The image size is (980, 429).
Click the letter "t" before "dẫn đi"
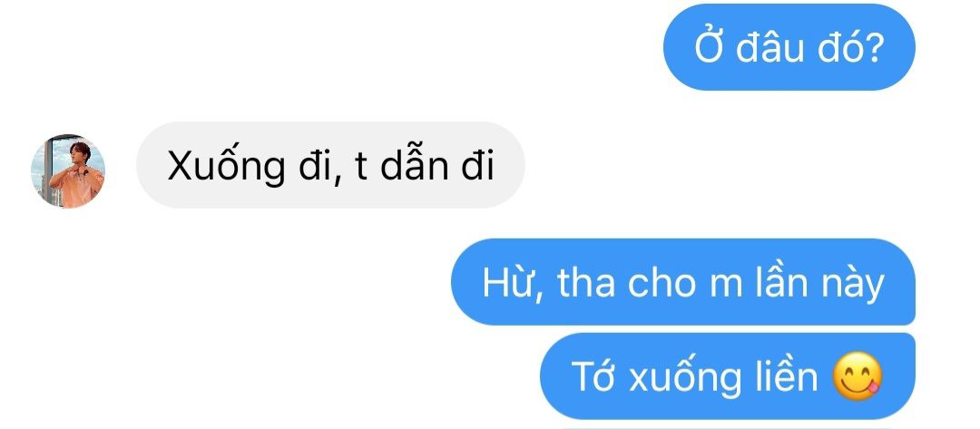361,168
